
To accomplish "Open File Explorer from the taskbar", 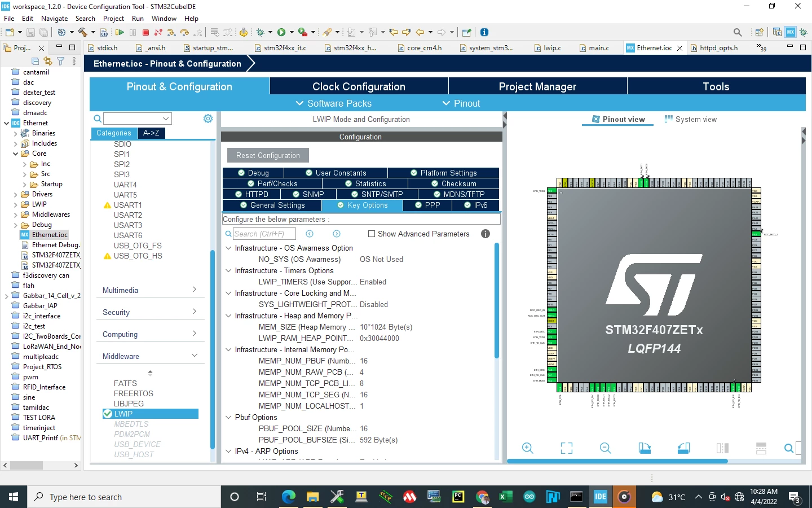I will (313, 497).
